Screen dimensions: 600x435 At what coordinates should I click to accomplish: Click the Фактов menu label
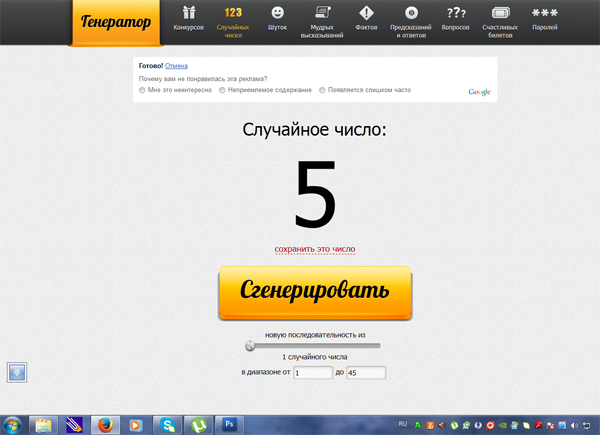366,28
